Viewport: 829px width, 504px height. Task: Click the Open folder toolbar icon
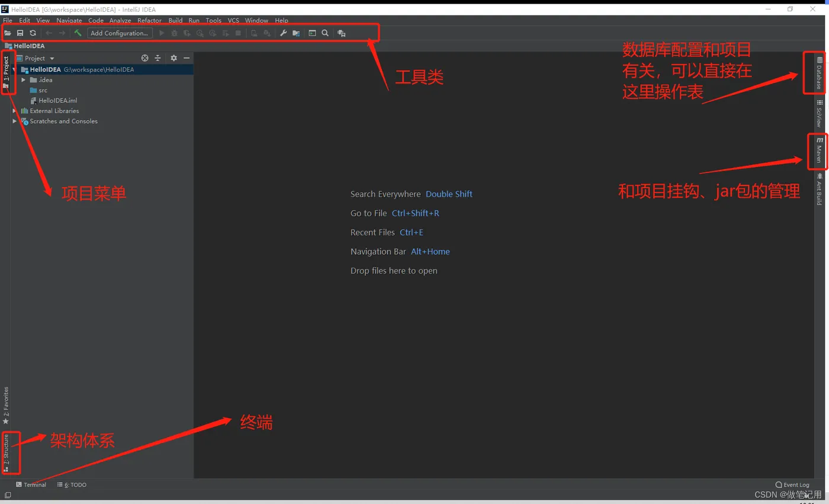tap(8, 33)
